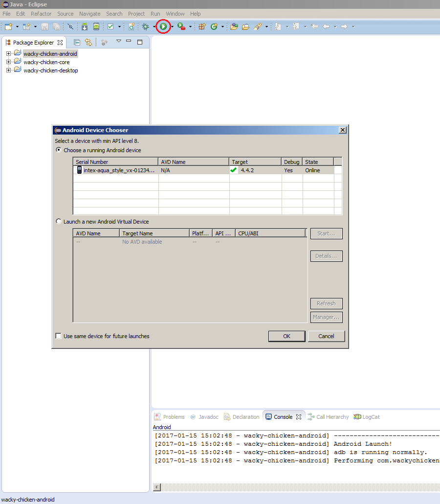Click the Debug bug icon
The image size is (440, 504).
click(x=145, y=26)
